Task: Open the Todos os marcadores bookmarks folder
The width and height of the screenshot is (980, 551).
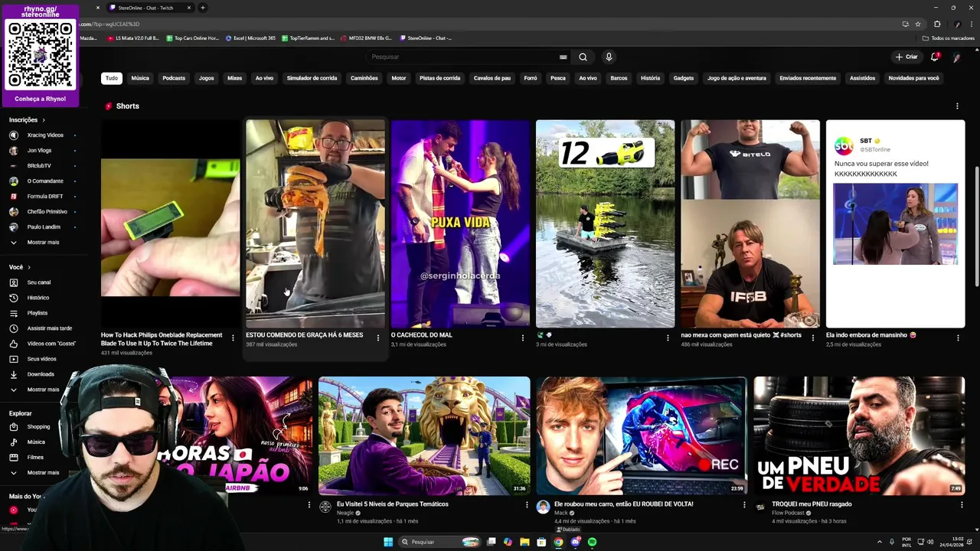Action: pos(949,38)
